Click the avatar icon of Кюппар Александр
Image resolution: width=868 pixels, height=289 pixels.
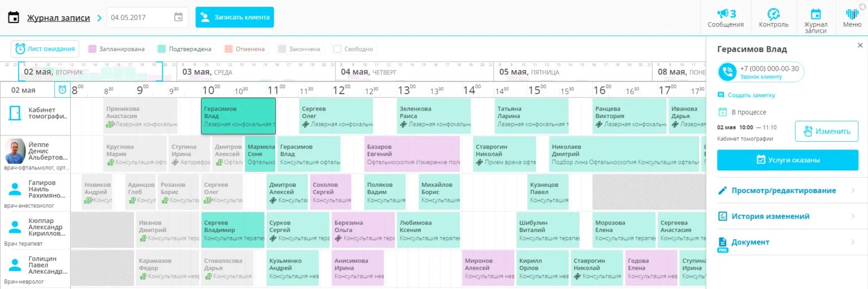click(x=14, y=226)
